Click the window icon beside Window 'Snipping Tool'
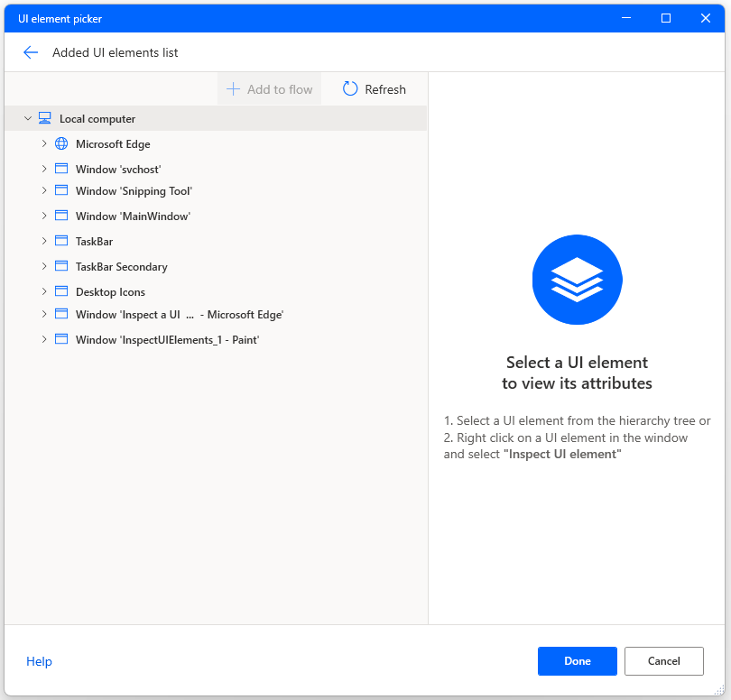 tap(61, 190)
